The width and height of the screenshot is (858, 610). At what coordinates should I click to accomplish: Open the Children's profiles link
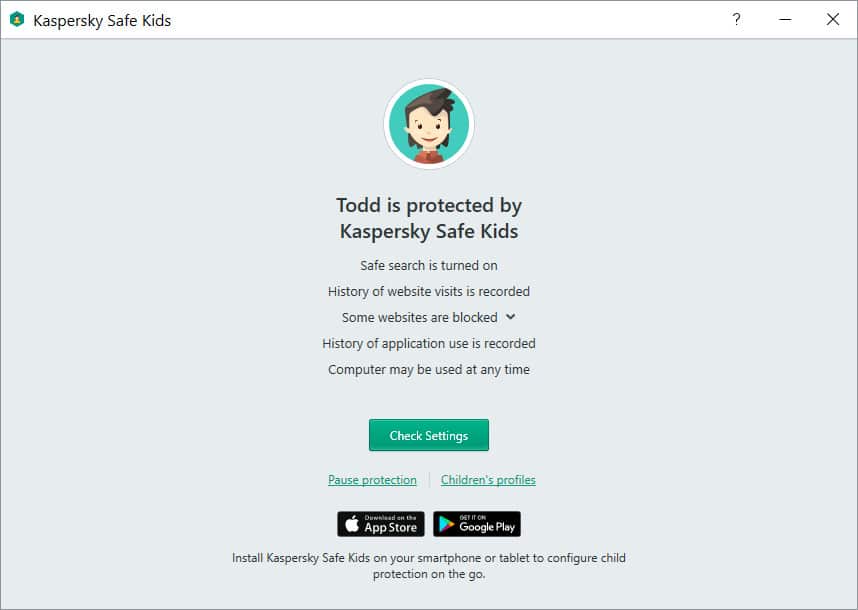(488, 480)
